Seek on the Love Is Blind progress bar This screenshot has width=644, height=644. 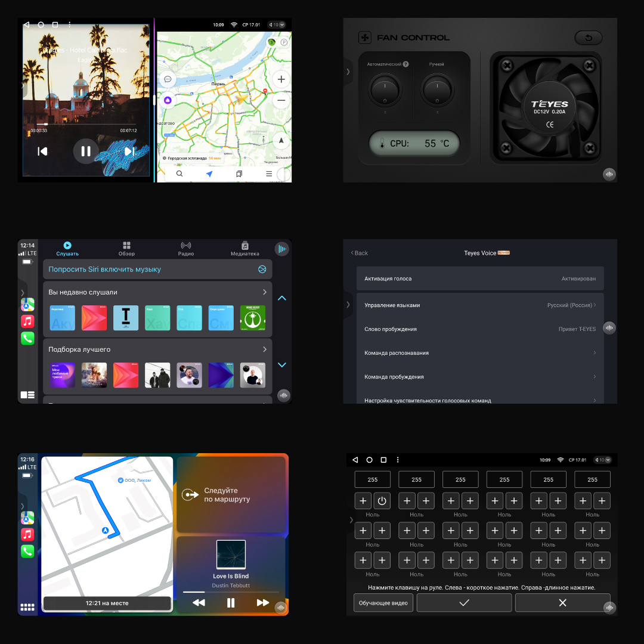(x=231, y=592)
